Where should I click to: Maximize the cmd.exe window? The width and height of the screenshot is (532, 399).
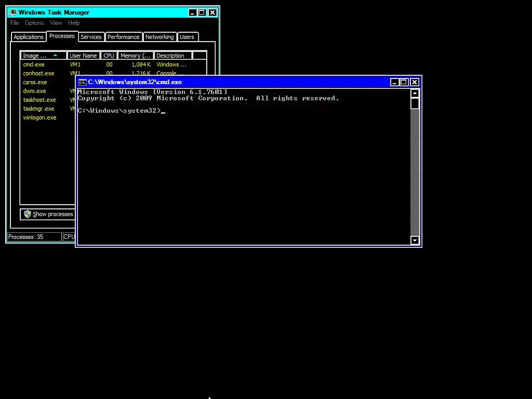tap(404, 82)
